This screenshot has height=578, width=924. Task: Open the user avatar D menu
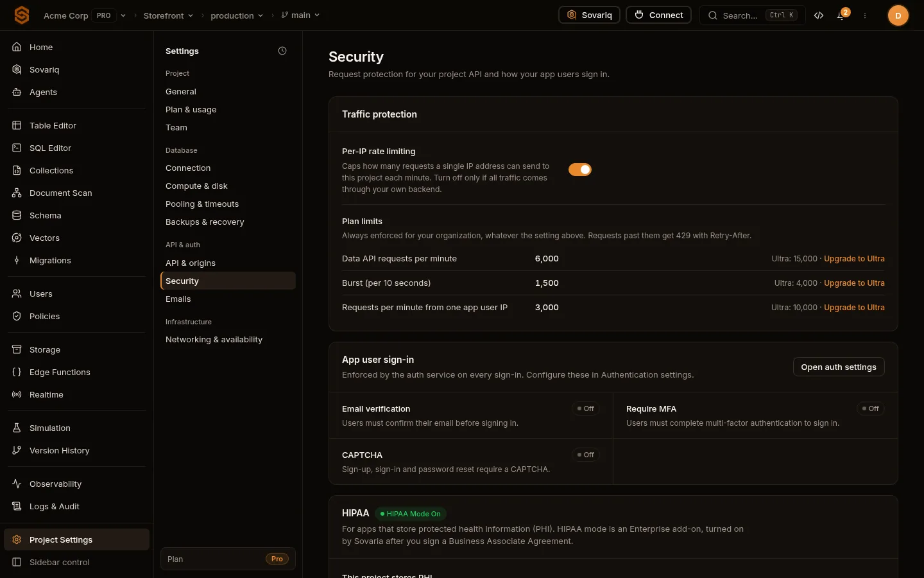click(898, 15)
